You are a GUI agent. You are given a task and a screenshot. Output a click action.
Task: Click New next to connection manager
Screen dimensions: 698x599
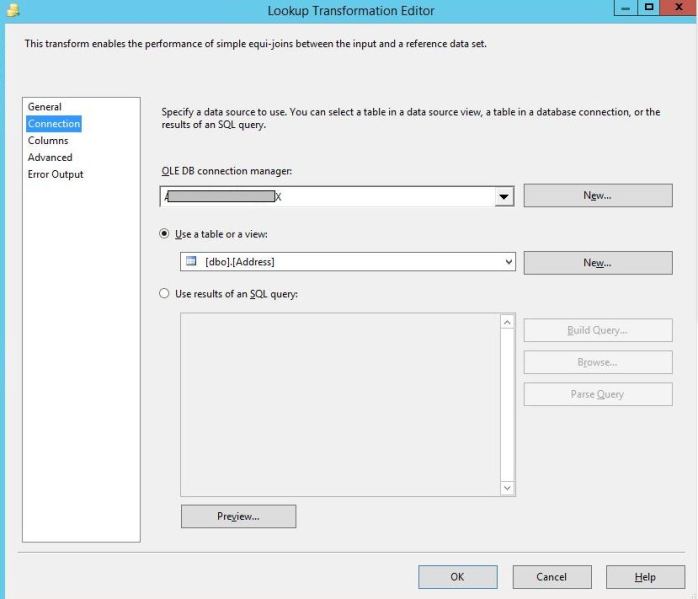point(598,196)
